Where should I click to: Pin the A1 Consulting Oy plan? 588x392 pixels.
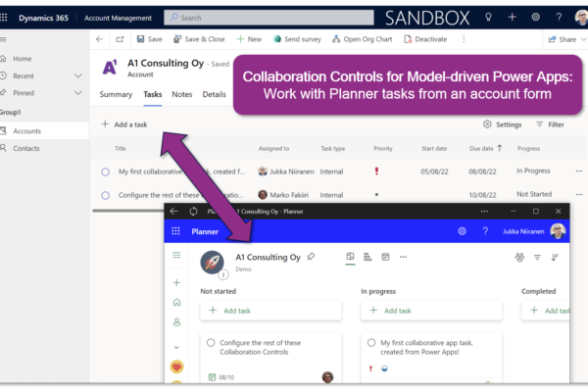pyautogui.click(x=312, y=257)
